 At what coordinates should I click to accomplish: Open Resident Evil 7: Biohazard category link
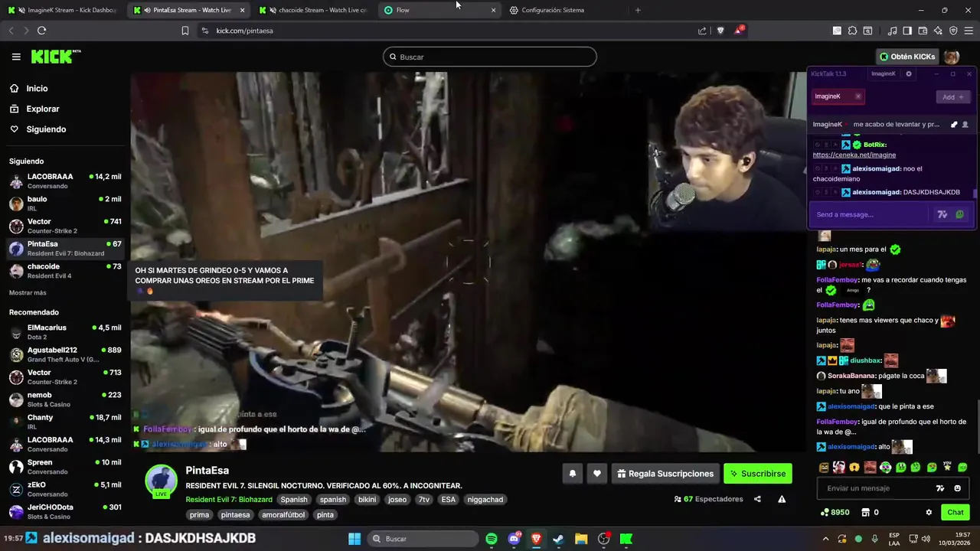click(x=229, y=500)
